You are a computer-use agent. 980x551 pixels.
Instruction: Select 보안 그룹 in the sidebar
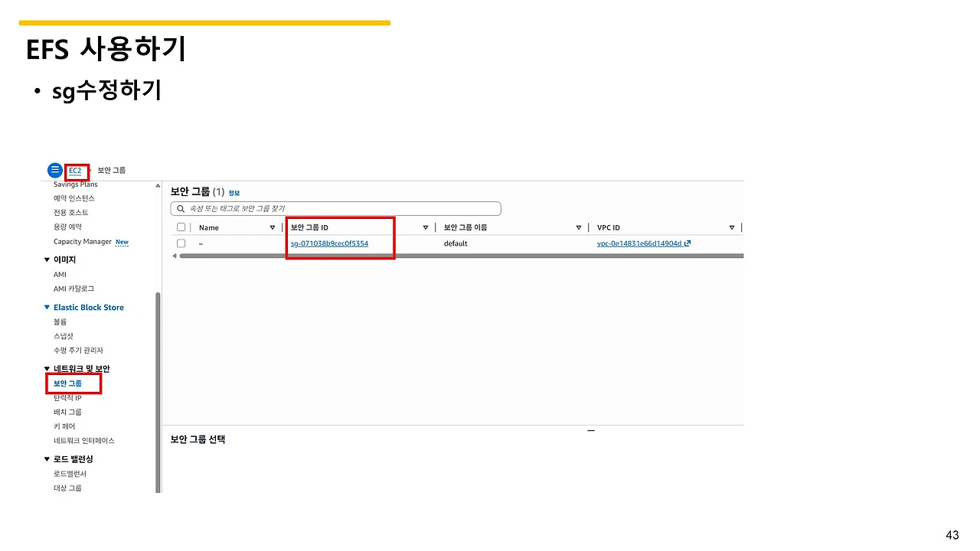pyautogui.click(x=67, y=383)
